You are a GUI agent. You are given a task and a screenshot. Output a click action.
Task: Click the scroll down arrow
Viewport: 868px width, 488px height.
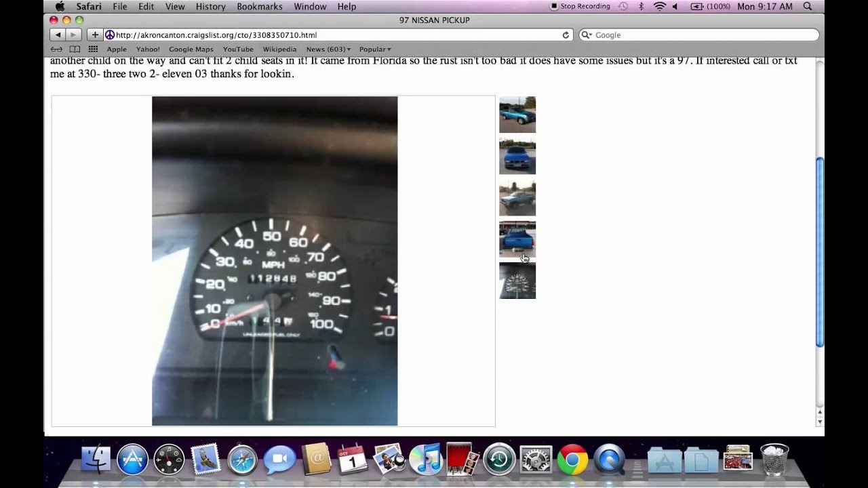coord(820,422)
